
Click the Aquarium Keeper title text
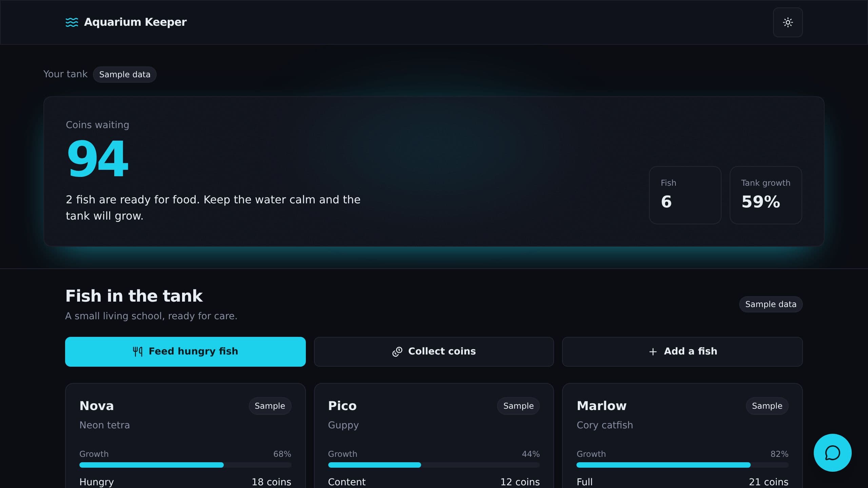135,22
